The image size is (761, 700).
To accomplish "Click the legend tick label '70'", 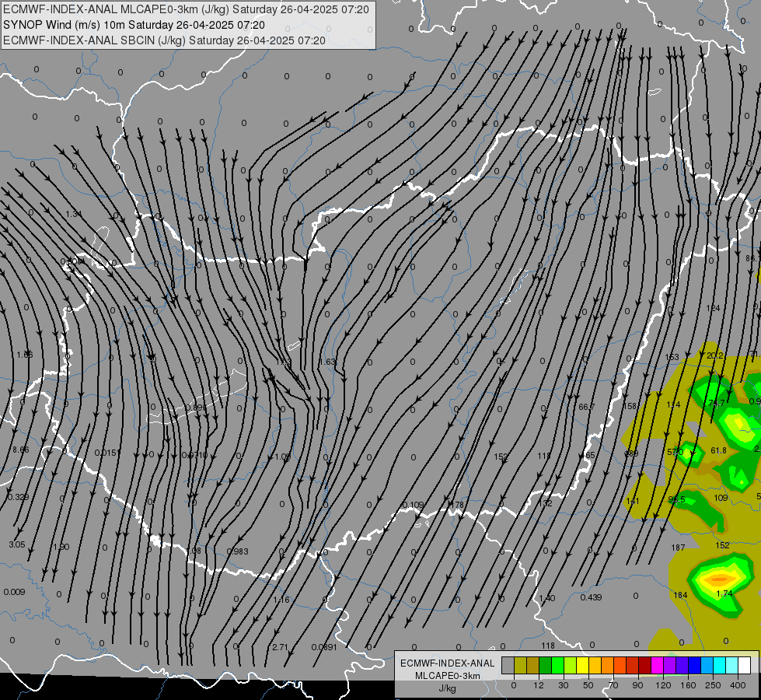I will (613, 685).
